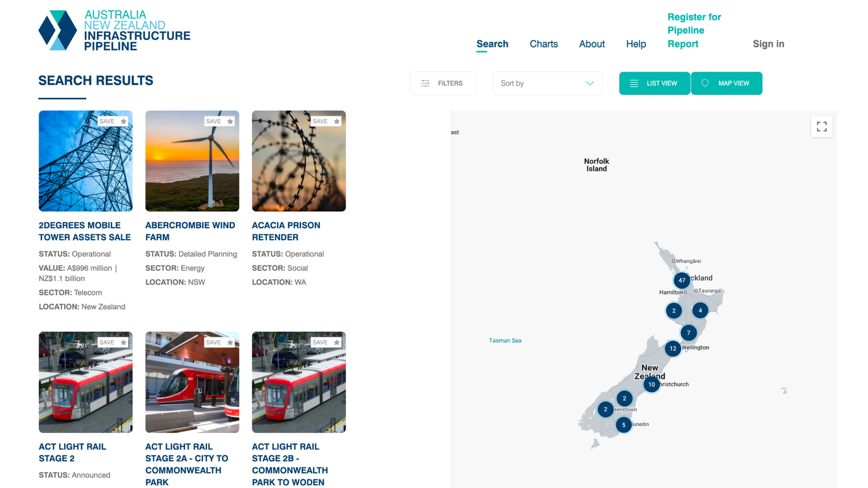Click the Tauranga map label

(710, 291)
